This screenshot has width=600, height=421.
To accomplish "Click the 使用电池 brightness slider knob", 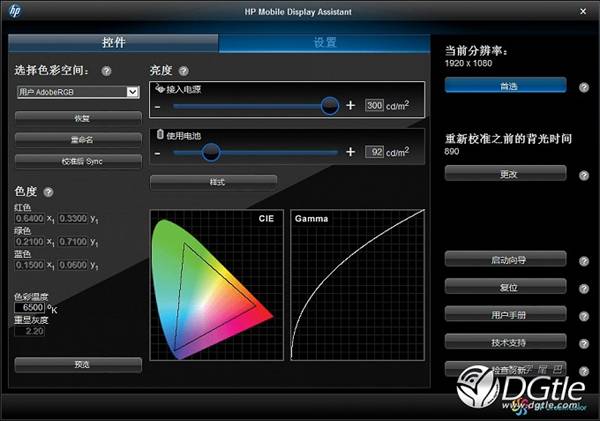I will [x=211, y=152].
